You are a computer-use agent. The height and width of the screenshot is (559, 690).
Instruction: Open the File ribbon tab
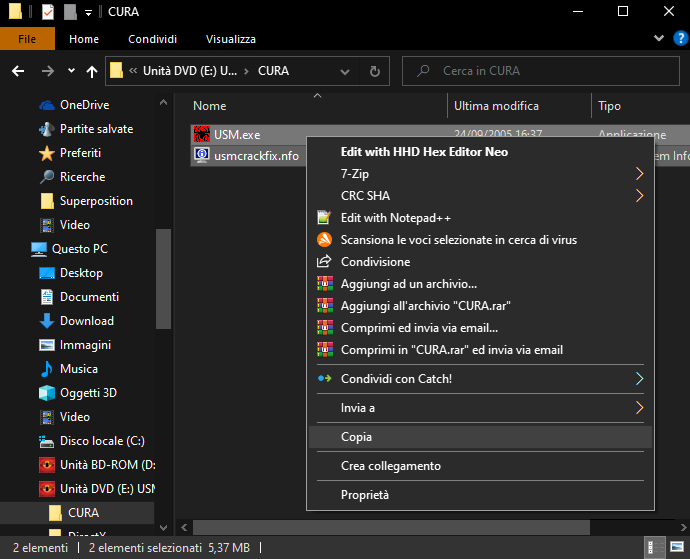(x=27, y=39)
